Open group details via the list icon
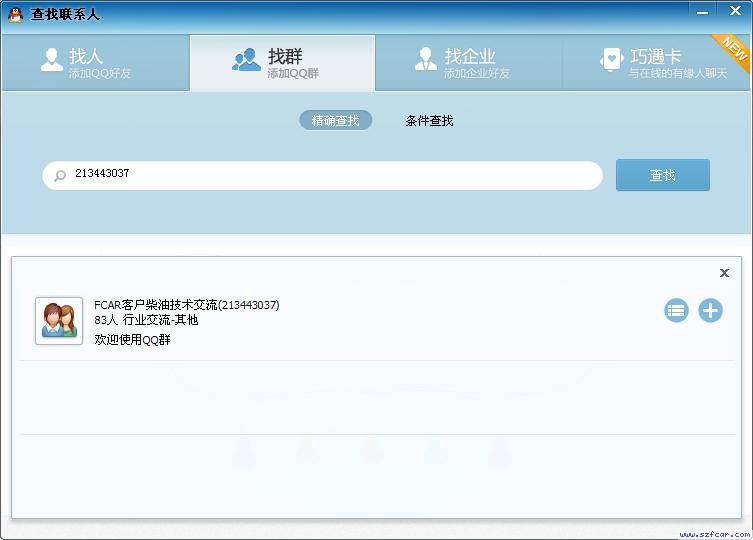Viewport: 753px width, 540px height. [677, 311]
